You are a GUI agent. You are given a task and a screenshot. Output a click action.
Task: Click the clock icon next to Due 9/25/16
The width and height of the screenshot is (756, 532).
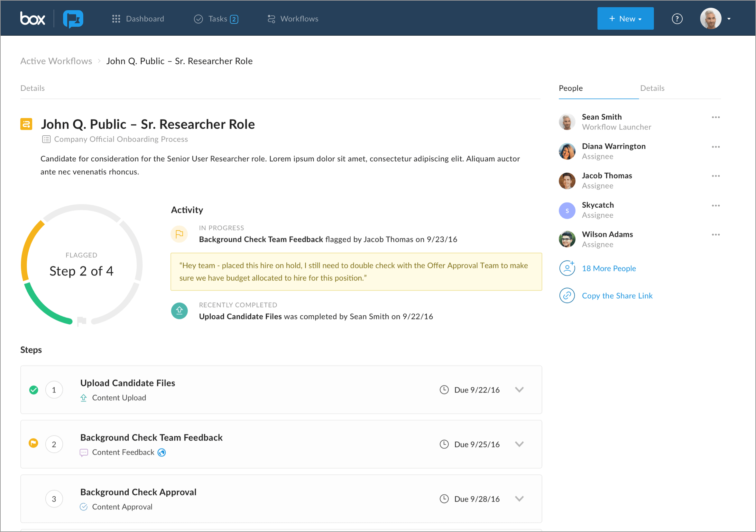tap(444, 444)
